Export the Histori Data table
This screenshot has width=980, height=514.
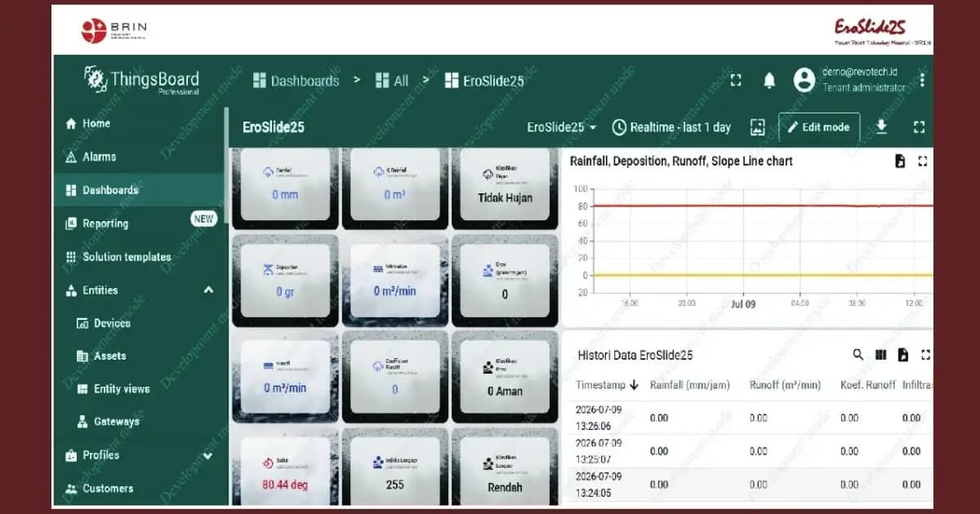pos(902,355)
